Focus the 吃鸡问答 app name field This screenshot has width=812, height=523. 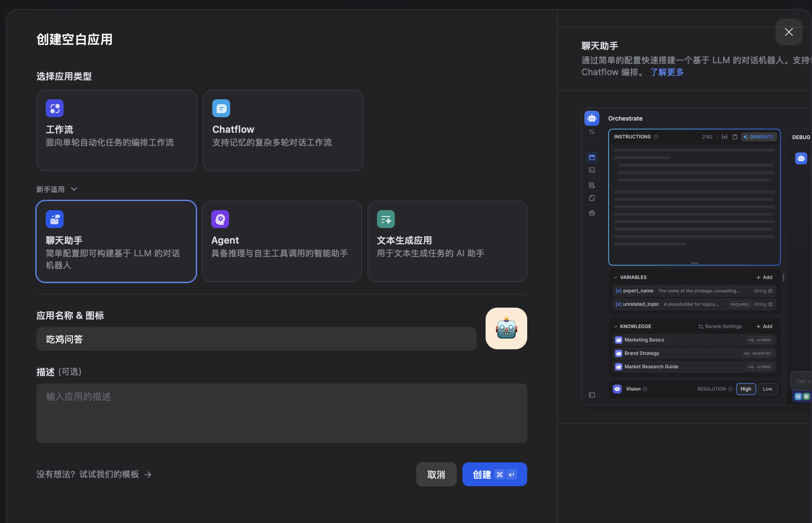click(256, 339)
